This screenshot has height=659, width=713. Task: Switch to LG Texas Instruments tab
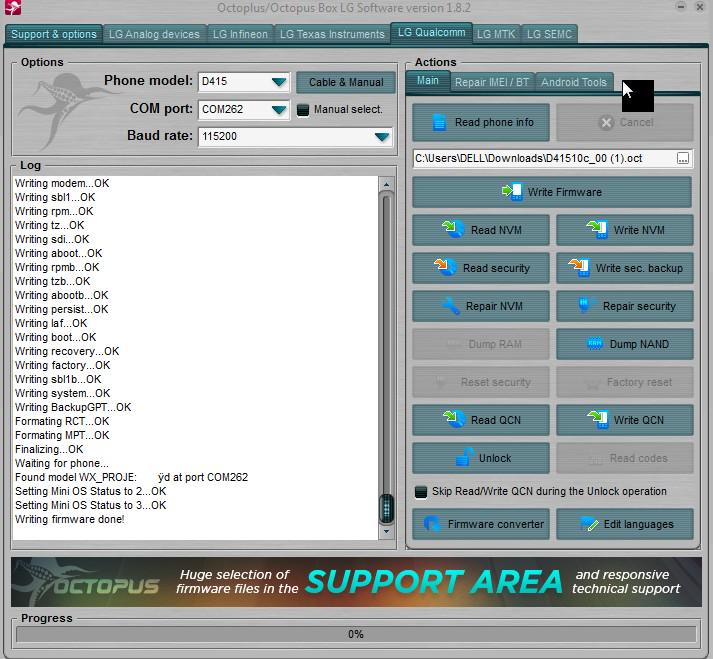tap(332, 34)
